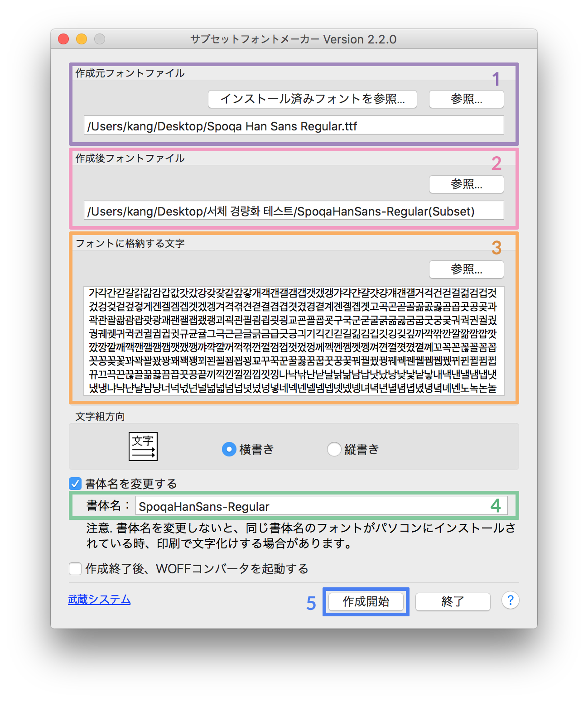This screenshot has height=701, width=588.
Task: Minimize the window with yellow button
Action: coord(82,39)
